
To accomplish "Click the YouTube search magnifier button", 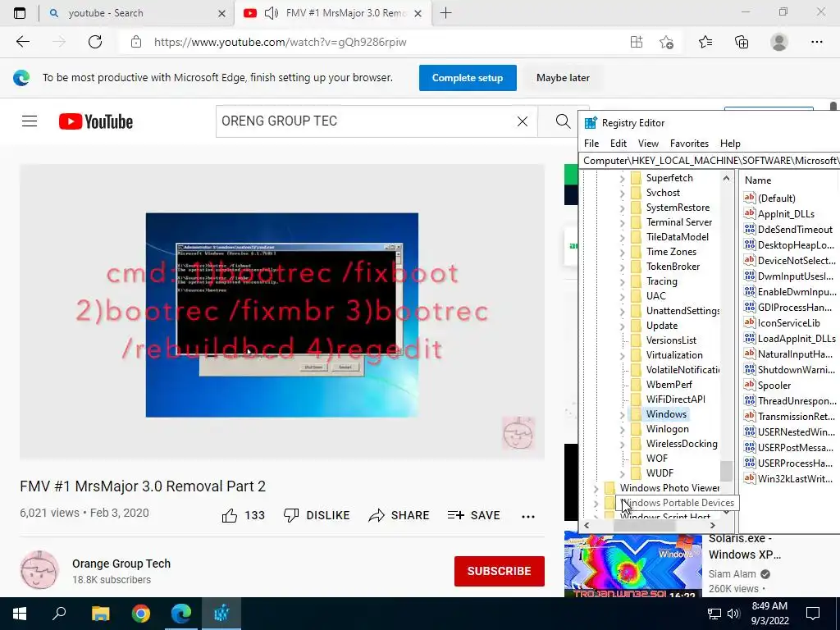I will click(563, 121).
